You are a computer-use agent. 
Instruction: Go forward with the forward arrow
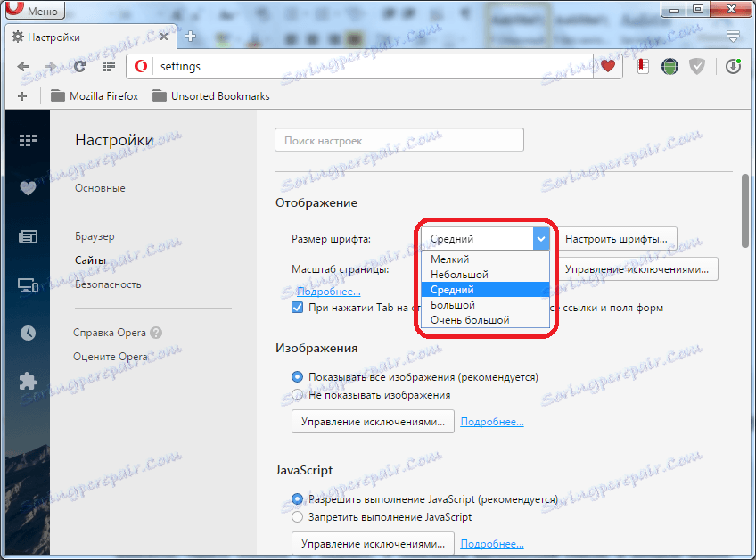pos(50,66)
